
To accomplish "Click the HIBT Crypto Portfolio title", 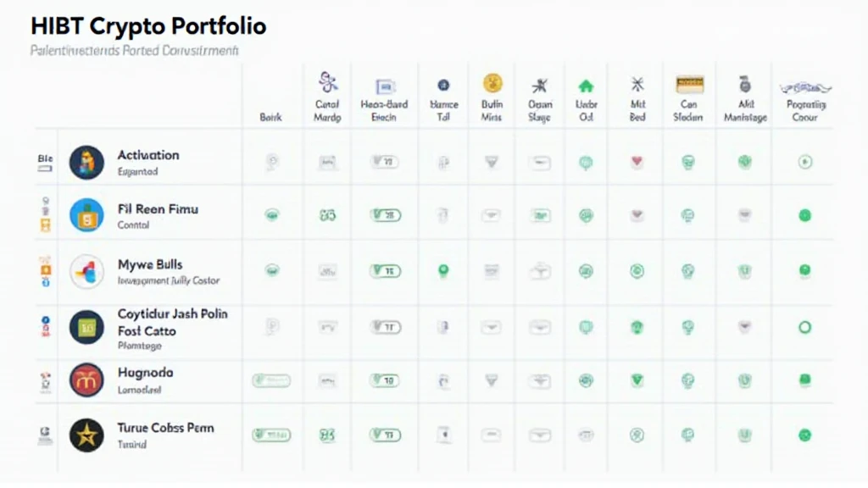I will 148,26.
